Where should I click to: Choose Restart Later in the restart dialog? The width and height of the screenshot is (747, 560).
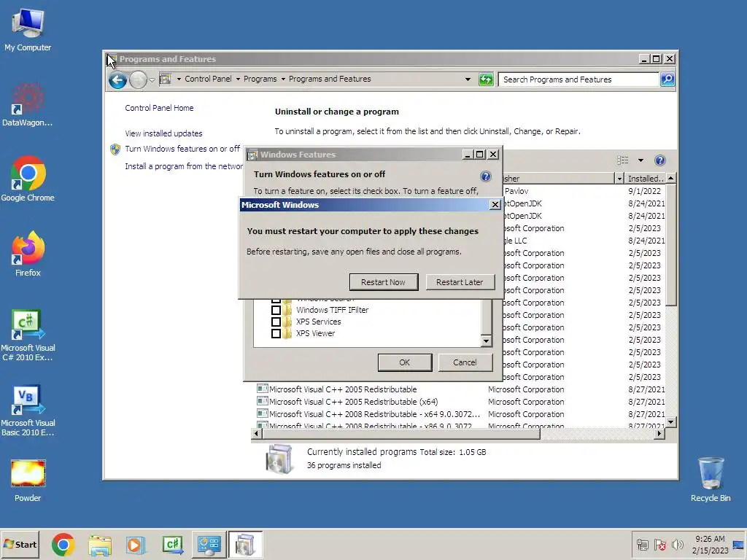tap(460, 282)
